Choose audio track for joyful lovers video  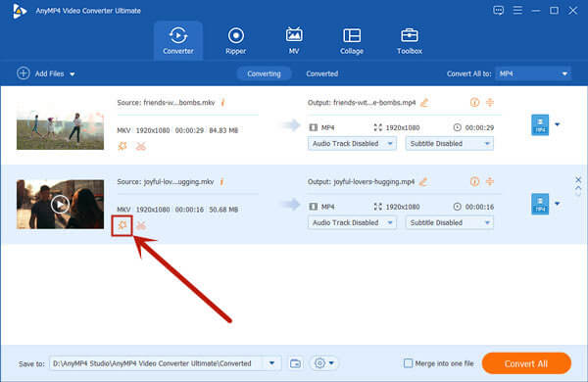click(352, 222)
